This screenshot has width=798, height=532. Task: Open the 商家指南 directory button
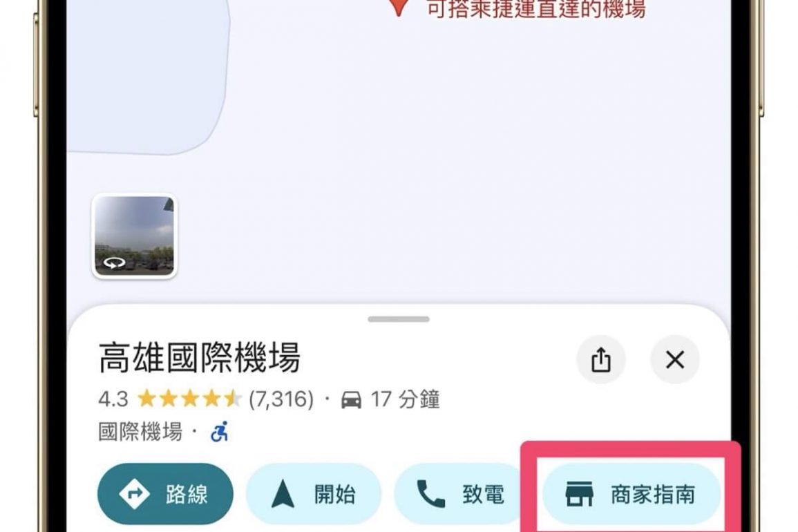(x=631, y=494)
